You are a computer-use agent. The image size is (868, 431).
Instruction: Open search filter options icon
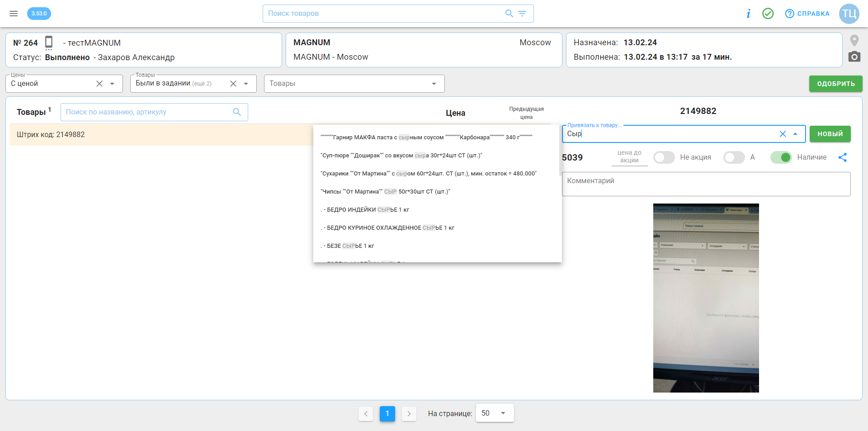522,14
